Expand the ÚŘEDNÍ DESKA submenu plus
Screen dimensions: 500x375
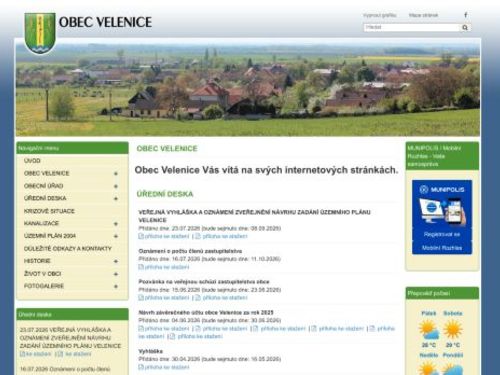116,199
